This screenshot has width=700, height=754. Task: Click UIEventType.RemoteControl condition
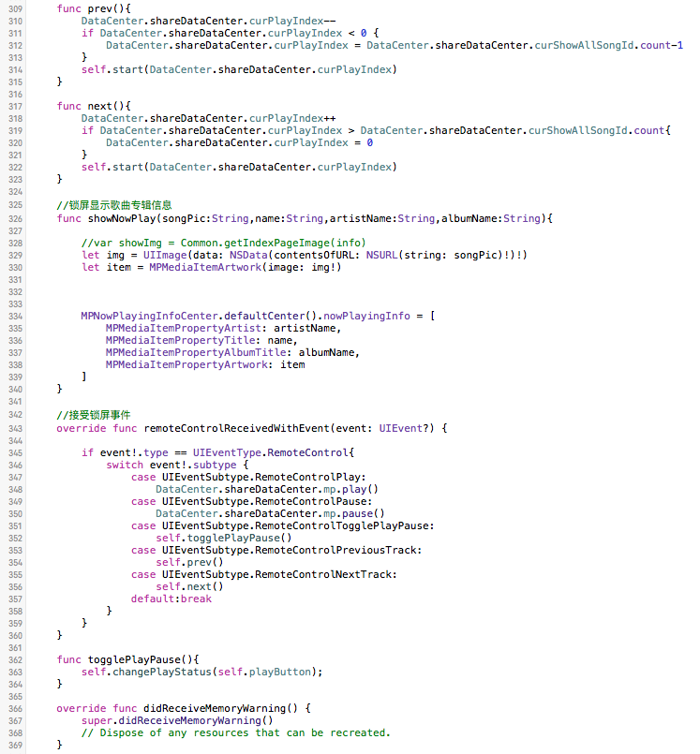[271, 453]
